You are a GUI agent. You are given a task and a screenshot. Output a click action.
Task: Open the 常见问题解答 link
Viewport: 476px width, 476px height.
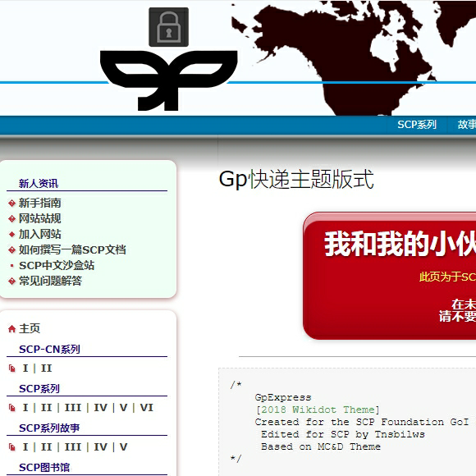click(50, 281)
